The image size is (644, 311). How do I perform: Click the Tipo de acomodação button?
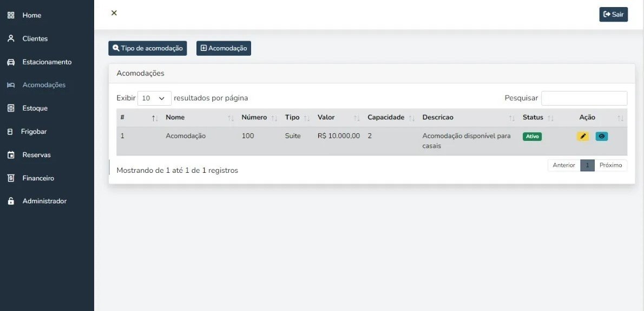point(147,48)
